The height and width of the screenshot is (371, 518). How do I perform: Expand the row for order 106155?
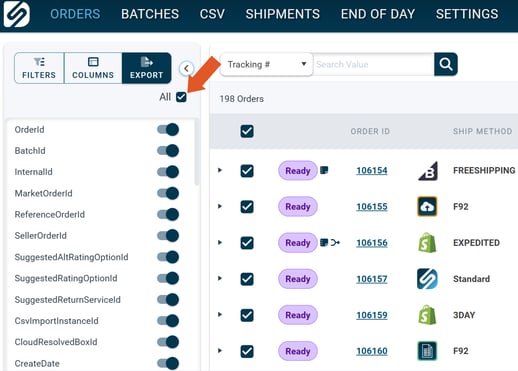click(220, 206)
